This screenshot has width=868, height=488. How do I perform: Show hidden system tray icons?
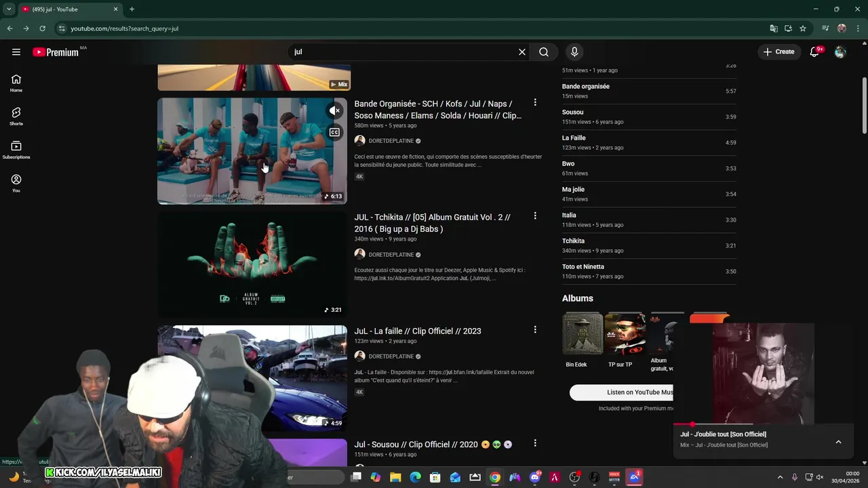pyautogui.click(x=780, y=477)
